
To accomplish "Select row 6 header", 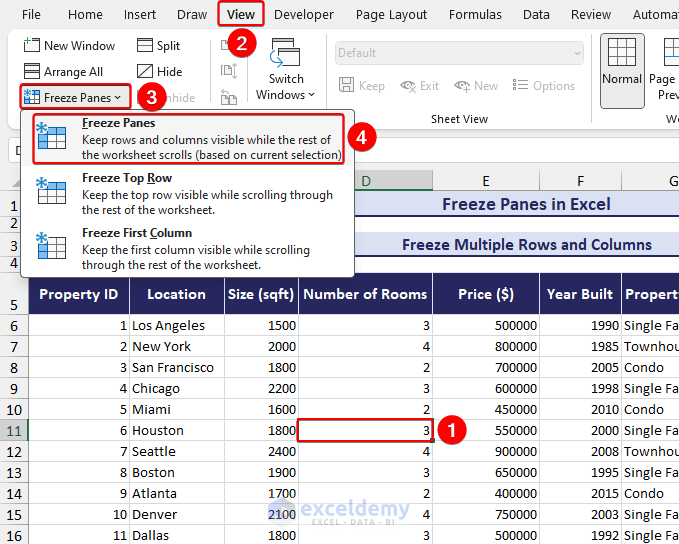I will (14, 325).
